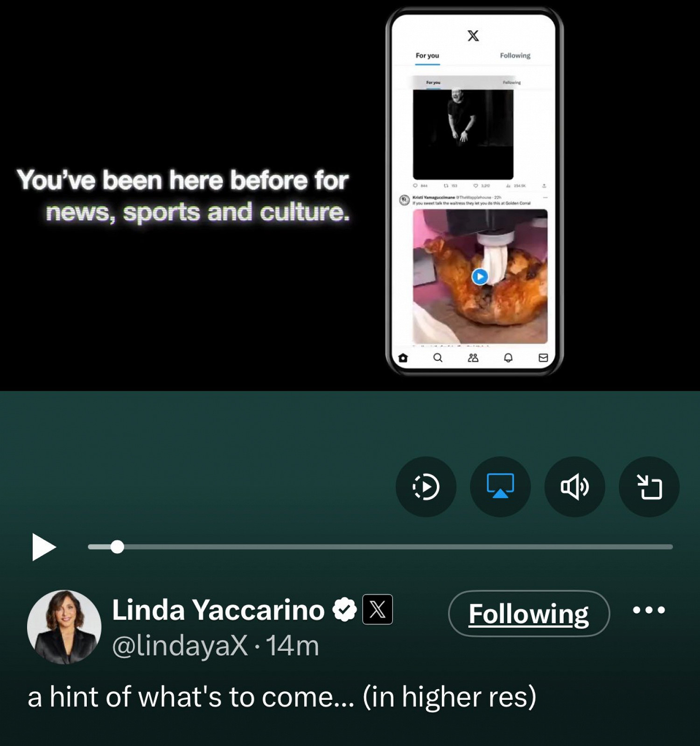
Task: Select the Following tab in phone mockup
Action: point(515,56)
